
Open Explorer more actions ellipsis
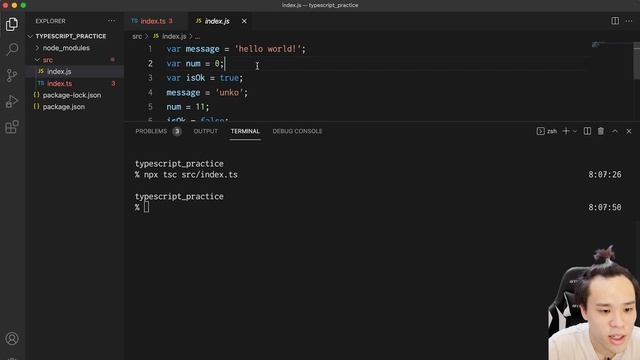[x=111, y=21]
